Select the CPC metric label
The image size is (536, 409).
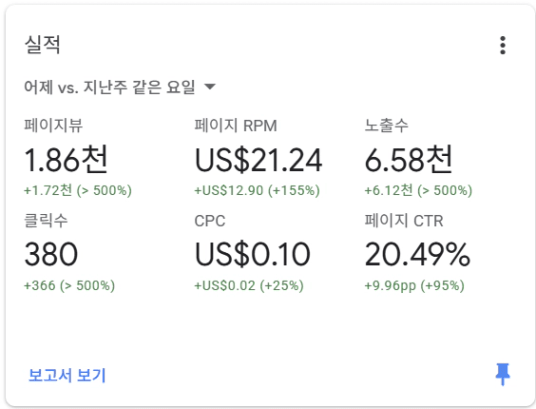click(x=210, y=221)
